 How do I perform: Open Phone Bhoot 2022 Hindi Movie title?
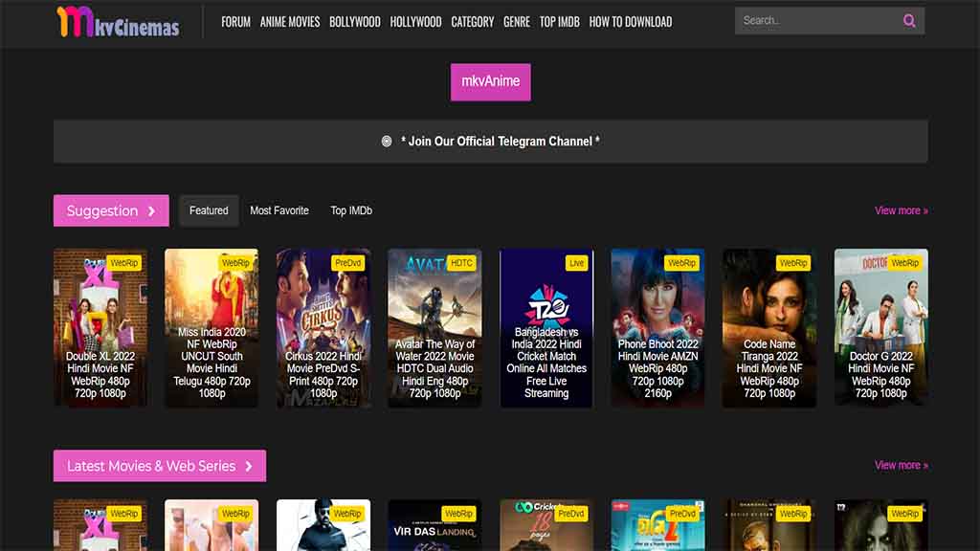click(x=658, y=368)
